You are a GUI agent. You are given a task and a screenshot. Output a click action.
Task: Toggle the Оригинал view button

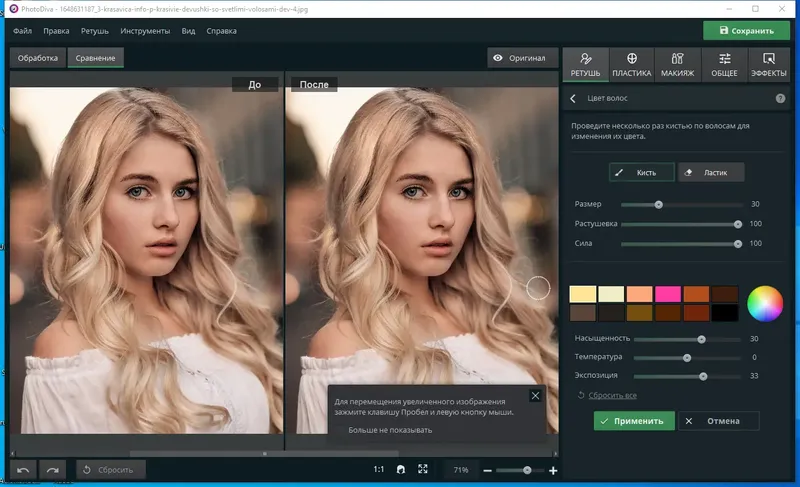tap(521, 58)
